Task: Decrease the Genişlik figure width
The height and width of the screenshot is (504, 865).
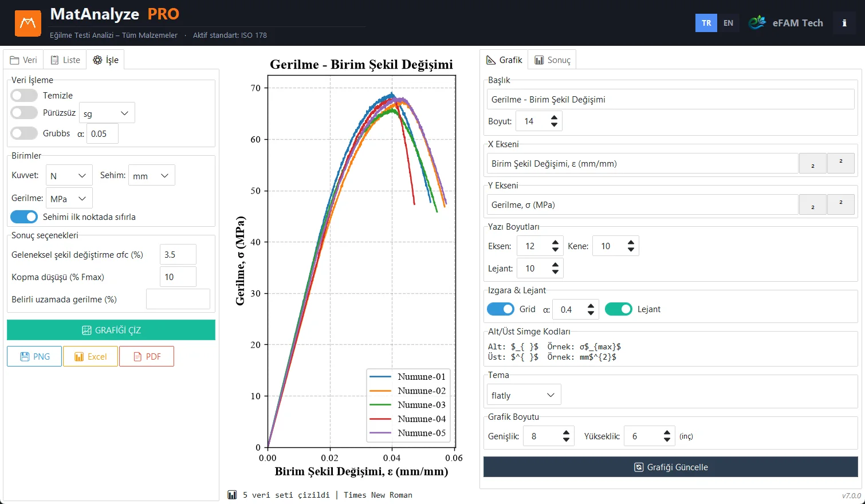Action: [566, 440]
